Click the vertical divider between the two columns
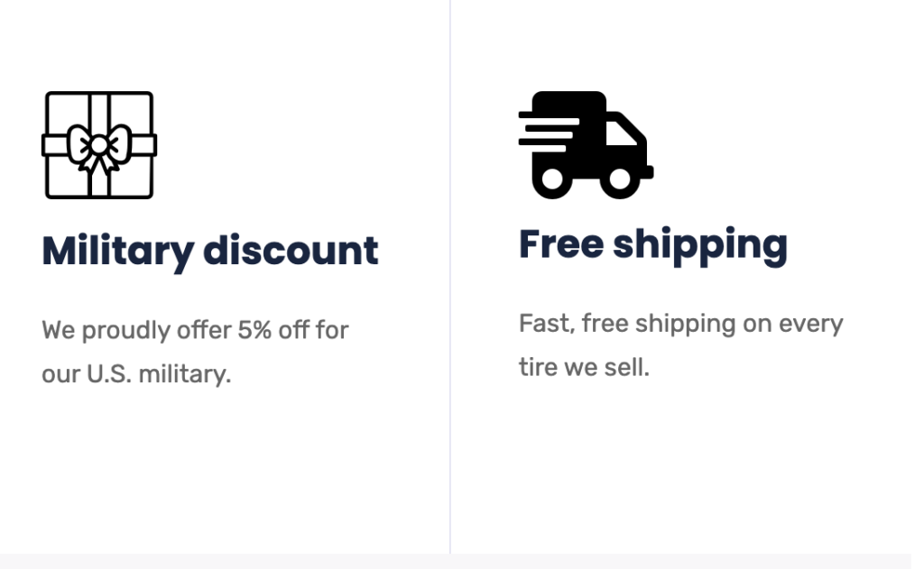The image size is (924, 569). click(x=450, y=277)
